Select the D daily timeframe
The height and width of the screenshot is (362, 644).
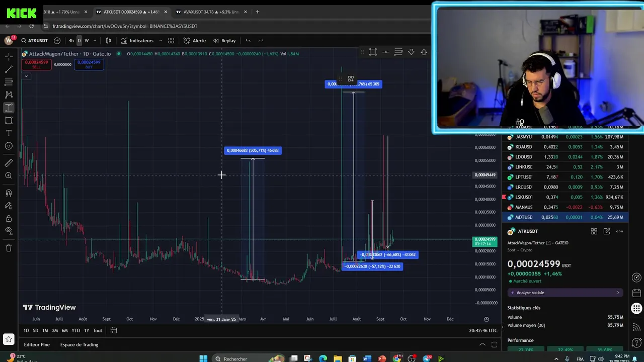pyautogui.click(x=79, y=41)
